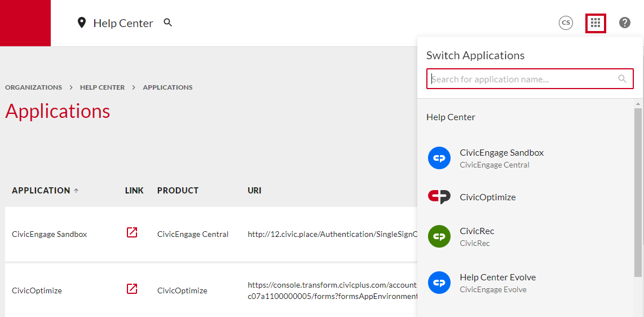Go to ORGANIZATIONS breadcrumb
644x317 pixels.
click(34, 87)
